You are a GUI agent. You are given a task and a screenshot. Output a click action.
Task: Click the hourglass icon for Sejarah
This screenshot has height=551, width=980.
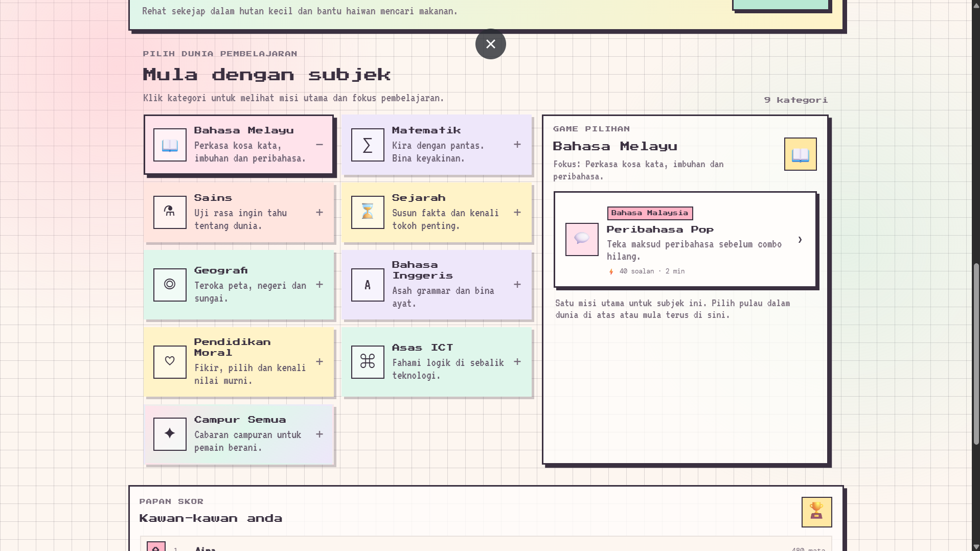pyautogui.click(x=368, y=212)
